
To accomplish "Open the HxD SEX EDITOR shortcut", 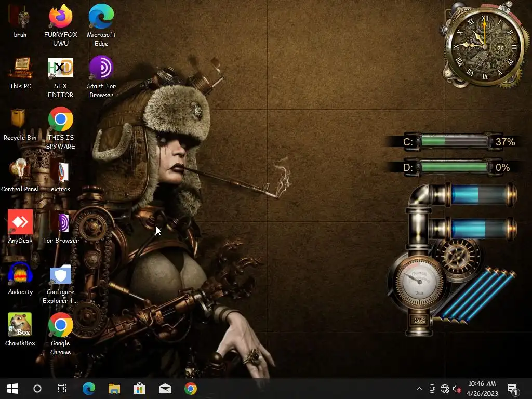I will point(60,77).
